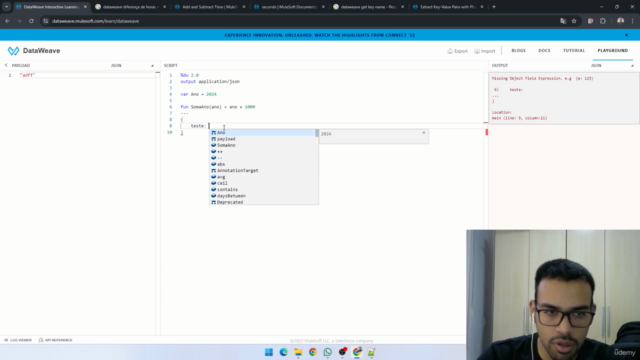Open browser extensions puzzle icon
Image resolution: width=640 pixels, height=360 pixels.
(x=603, y=21)
